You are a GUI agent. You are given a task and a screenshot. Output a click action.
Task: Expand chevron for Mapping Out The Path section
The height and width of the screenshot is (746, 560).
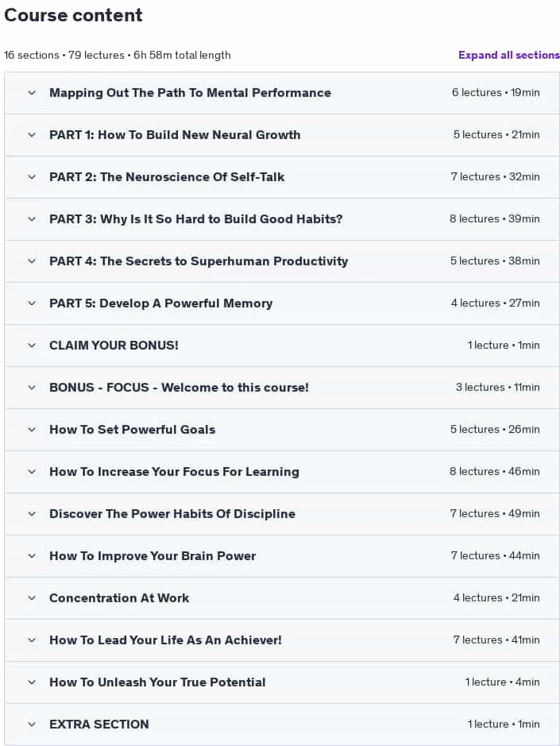point(32,93)
